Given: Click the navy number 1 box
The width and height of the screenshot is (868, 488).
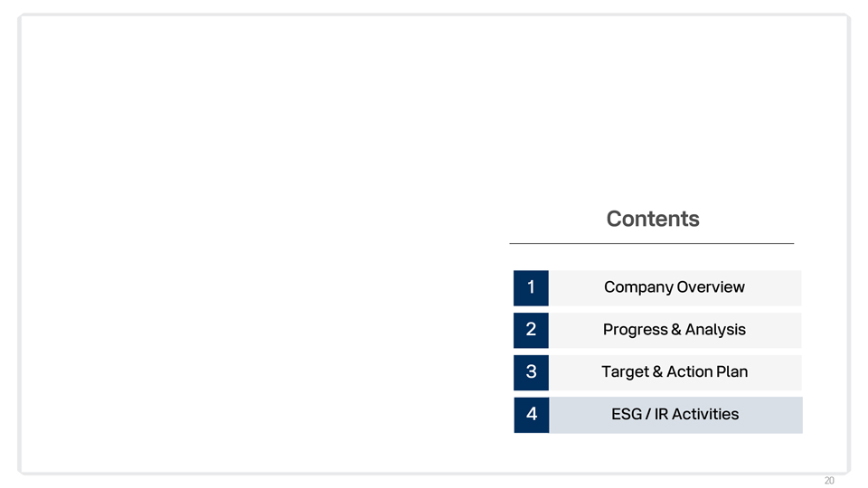Looking at the screenshot, I should point(531,287).
